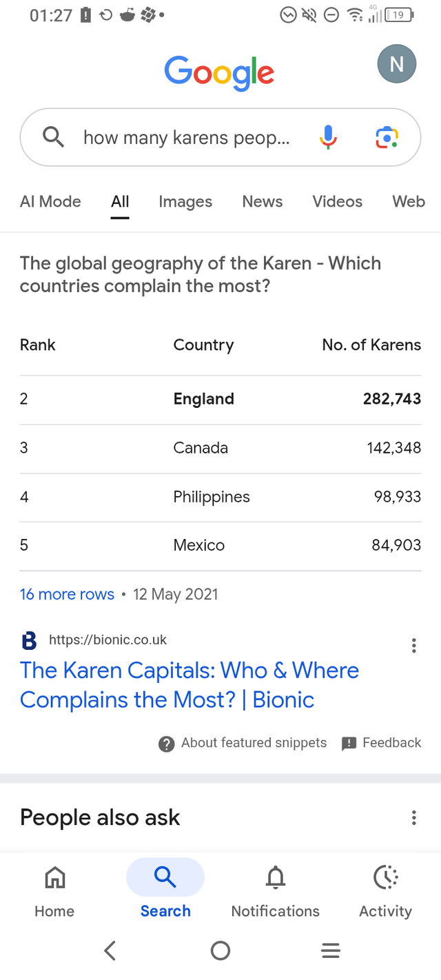The height and width of the screenshot is (980, 441).
Task: Open the Activity clock icon
Action: (x=385, y=877)
